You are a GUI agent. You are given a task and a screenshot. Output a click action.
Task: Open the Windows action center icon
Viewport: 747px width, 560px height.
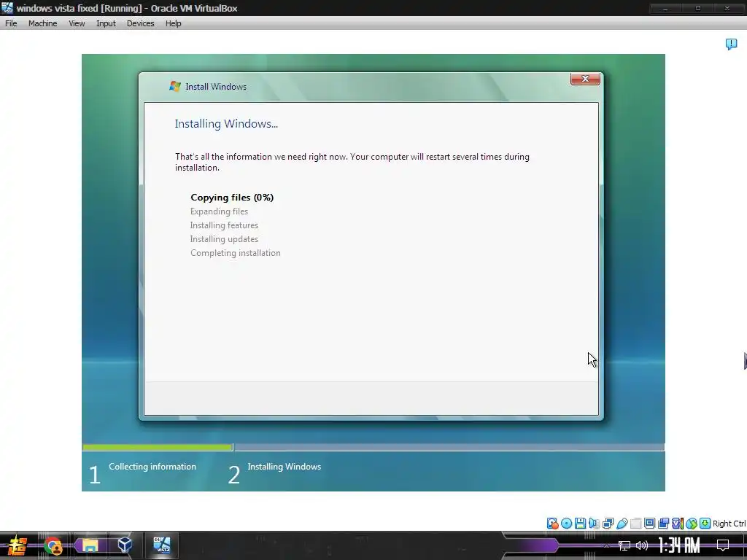723,545
